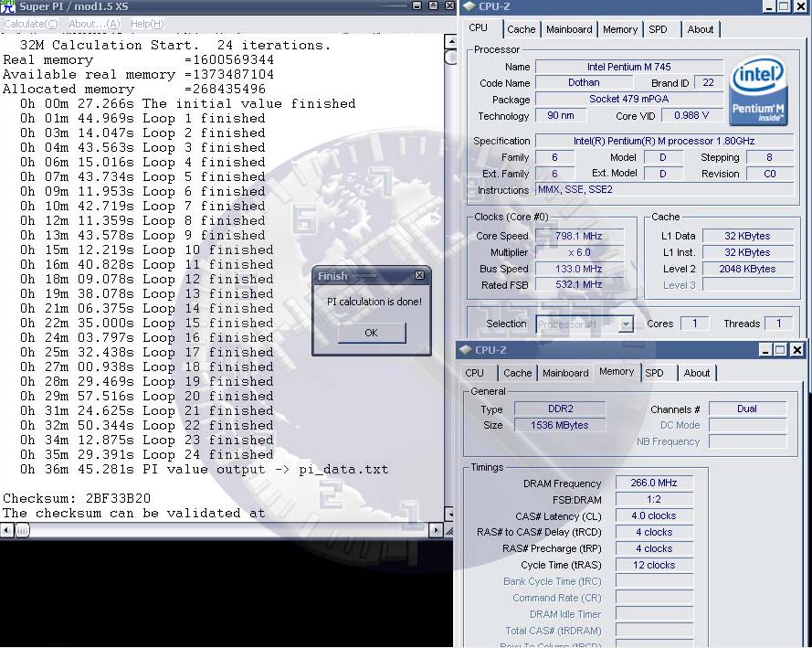Close the Finish dialog with its X
812x648 pixels.
click(420, 276)
